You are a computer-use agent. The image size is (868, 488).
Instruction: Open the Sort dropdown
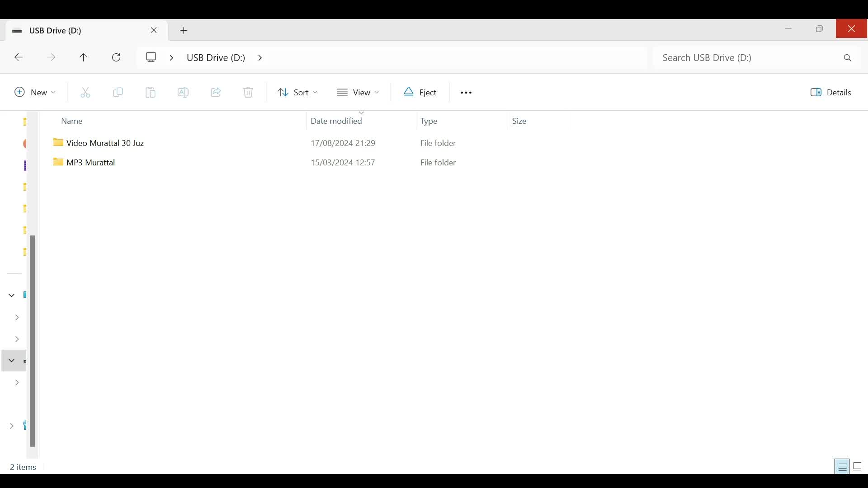click(x=297, y=93)
